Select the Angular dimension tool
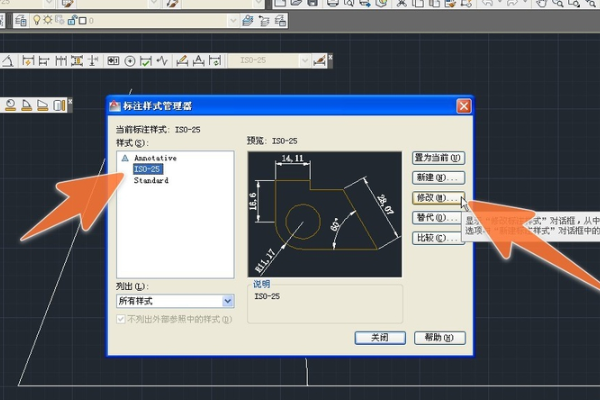Screen dimensions: 600x400 tap(8, 60)
